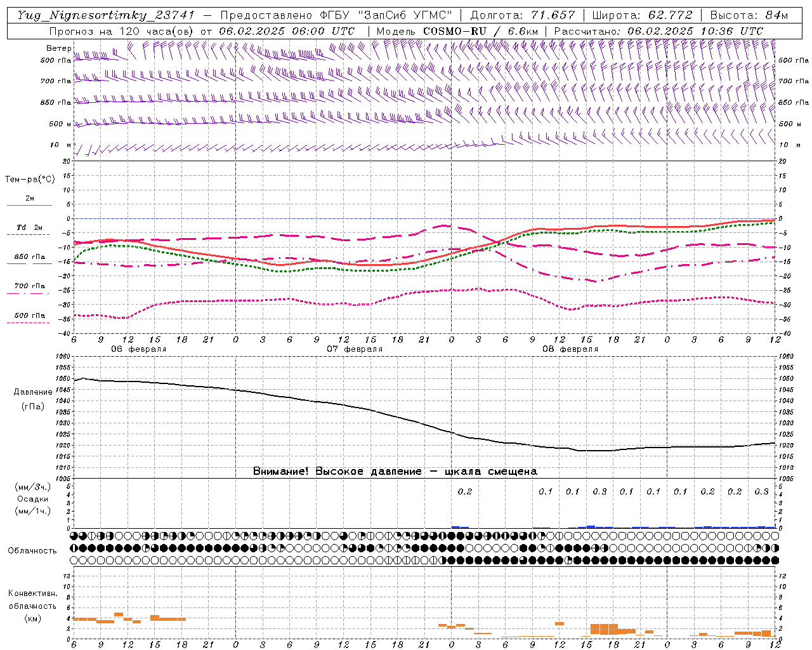The width and height of the screenshot is (812, 650).
Task: Click the warning Внимание! Высокое давление – шкала смещена
Action: [395, 471]
